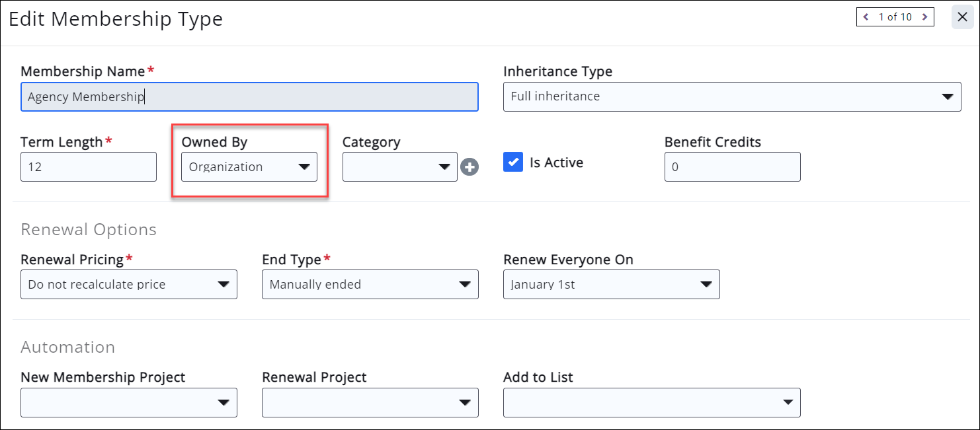This screenshot has height=430, width=980.
Task: Click the Benefit Credits input field
Action: (x=732, y=167)
